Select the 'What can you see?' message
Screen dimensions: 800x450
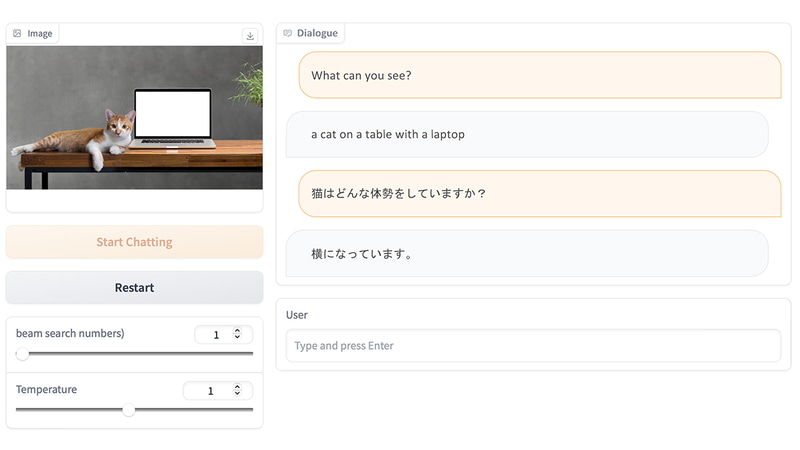click(x=539, y=75)
